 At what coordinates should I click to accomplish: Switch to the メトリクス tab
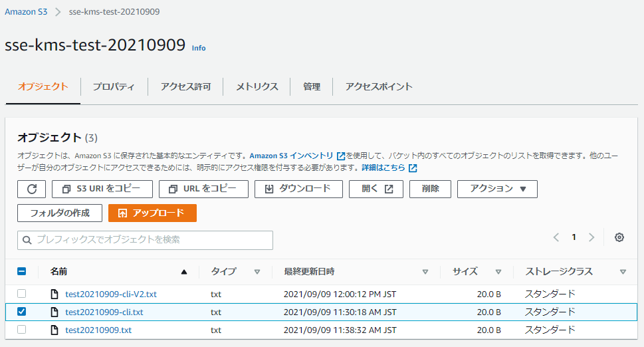[257, 86]
